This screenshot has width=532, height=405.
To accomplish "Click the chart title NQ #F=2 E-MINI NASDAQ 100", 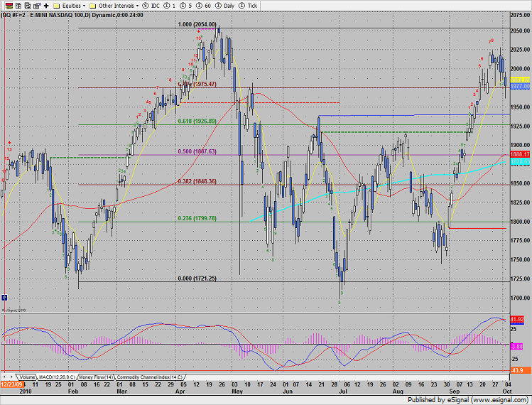I will [72, 16].
